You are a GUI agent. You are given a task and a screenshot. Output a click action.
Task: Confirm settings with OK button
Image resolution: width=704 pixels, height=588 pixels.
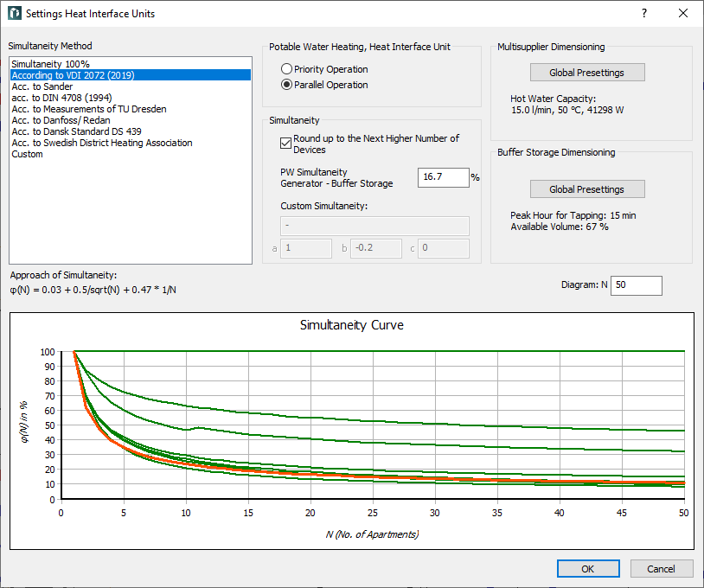pyautogui.click(x=588, y=569)
